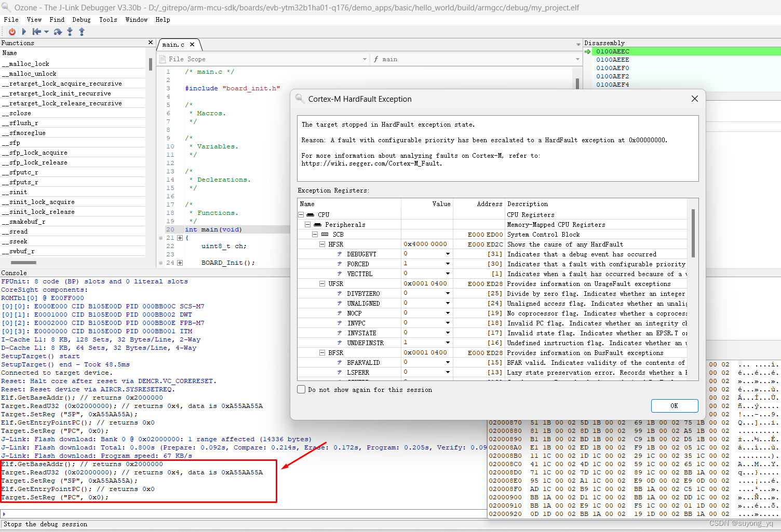
Task: Open the INVSTATE value dropdown
Action: click(448, 333)
